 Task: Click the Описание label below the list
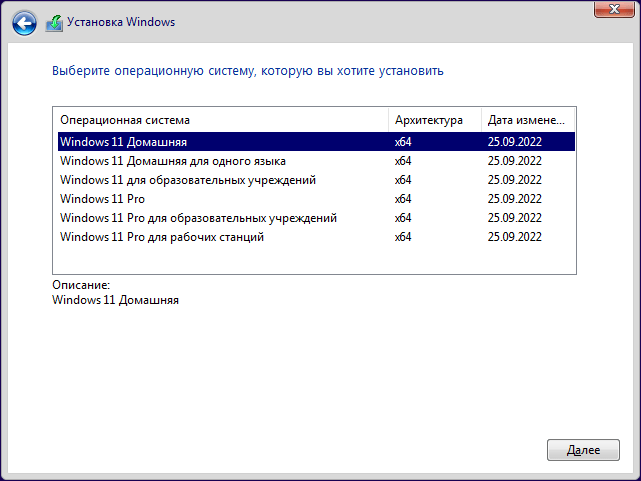click(x=81, y=285)
